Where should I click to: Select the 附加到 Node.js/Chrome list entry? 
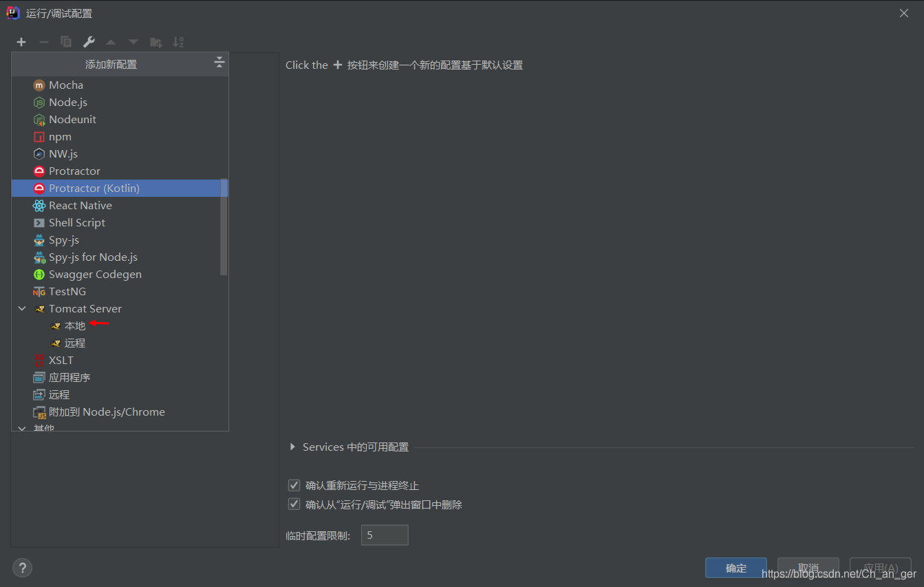120,412
